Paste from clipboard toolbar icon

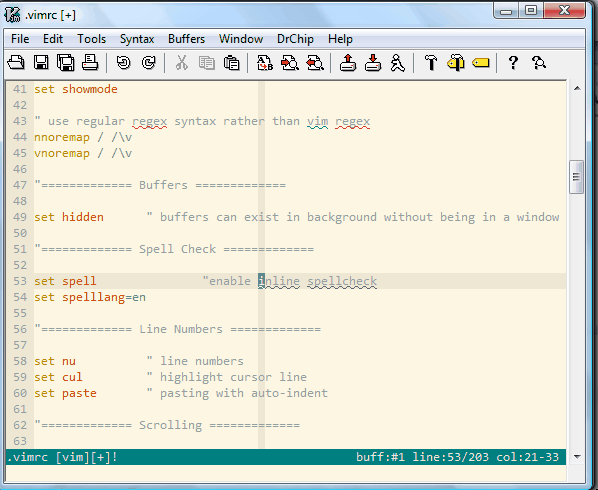click(231, 63)
